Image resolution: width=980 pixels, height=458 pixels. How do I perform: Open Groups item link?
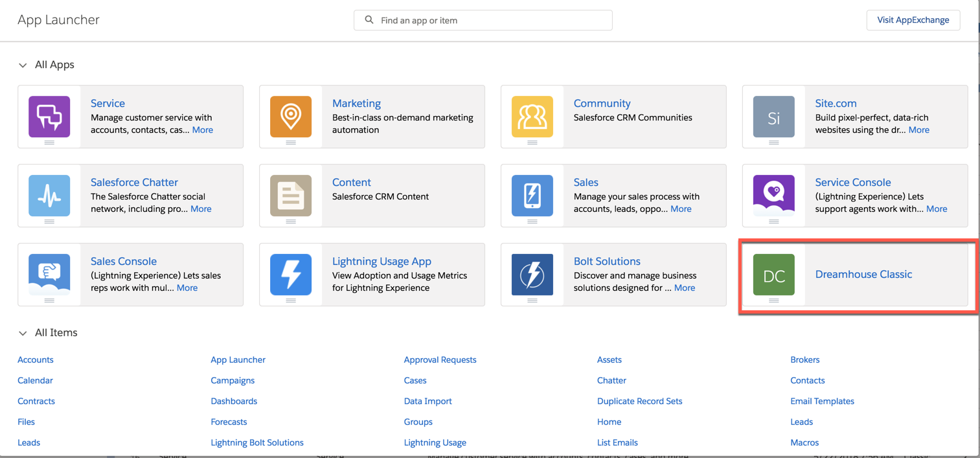coord(418,422)
